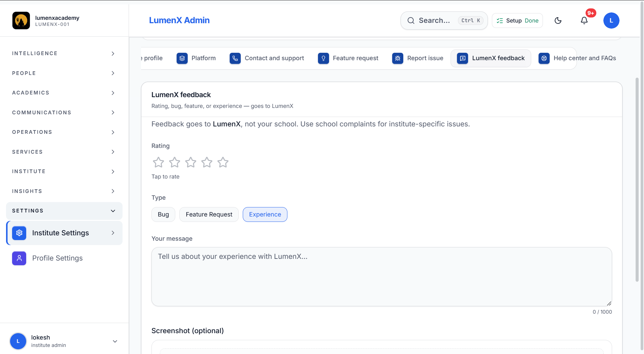The width and height of the screenshot is (644, 354).
Task: Select the Feature Request feedback type
Action: click(209, 214)
